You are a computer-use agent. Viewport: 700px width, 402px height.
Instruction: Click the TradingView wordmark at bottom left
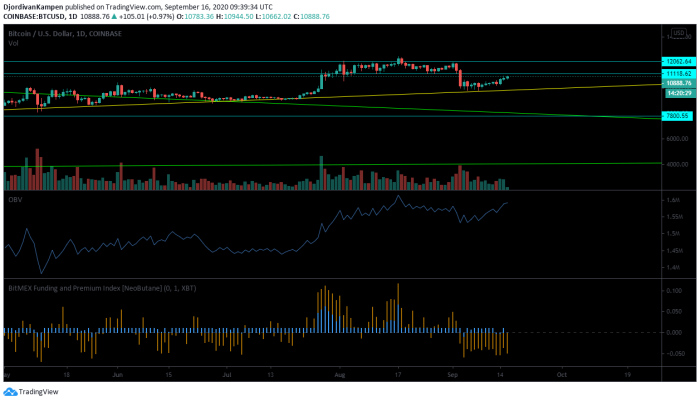point(38,392)
